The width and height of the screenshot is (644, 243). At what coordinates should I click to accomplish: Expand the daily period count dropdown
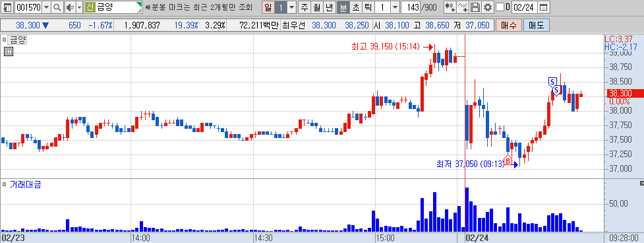(291, 7)
